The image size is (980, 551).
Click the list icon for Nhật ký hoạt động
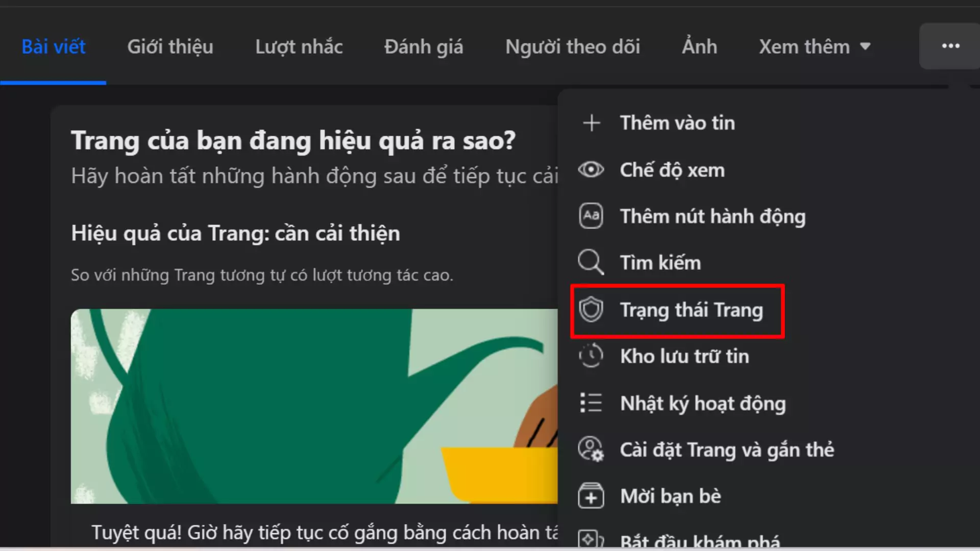tap(591, 403)
